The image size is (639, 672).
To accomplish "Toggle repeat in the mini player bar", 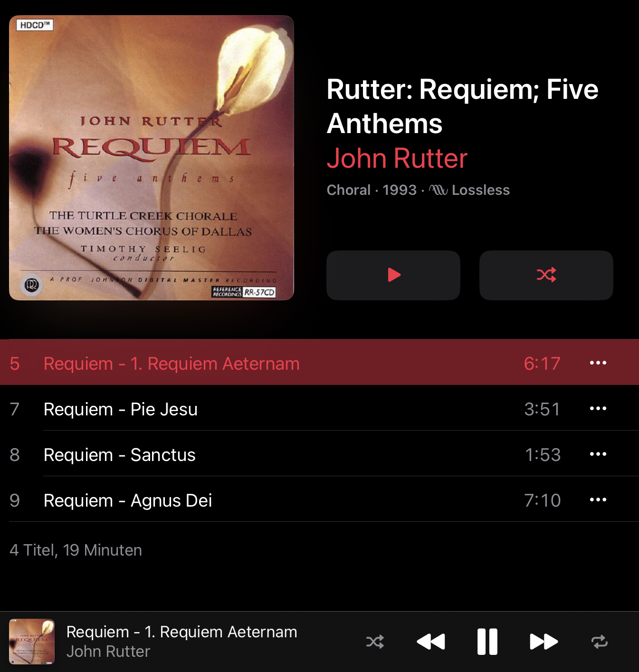I will click(600, 642).
